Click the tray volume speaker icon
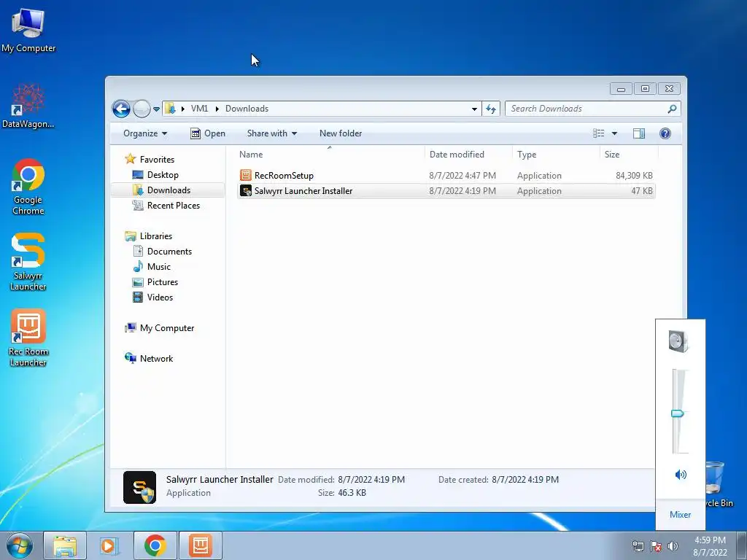Viewport: 747px width, 560px height. point(673,546)
